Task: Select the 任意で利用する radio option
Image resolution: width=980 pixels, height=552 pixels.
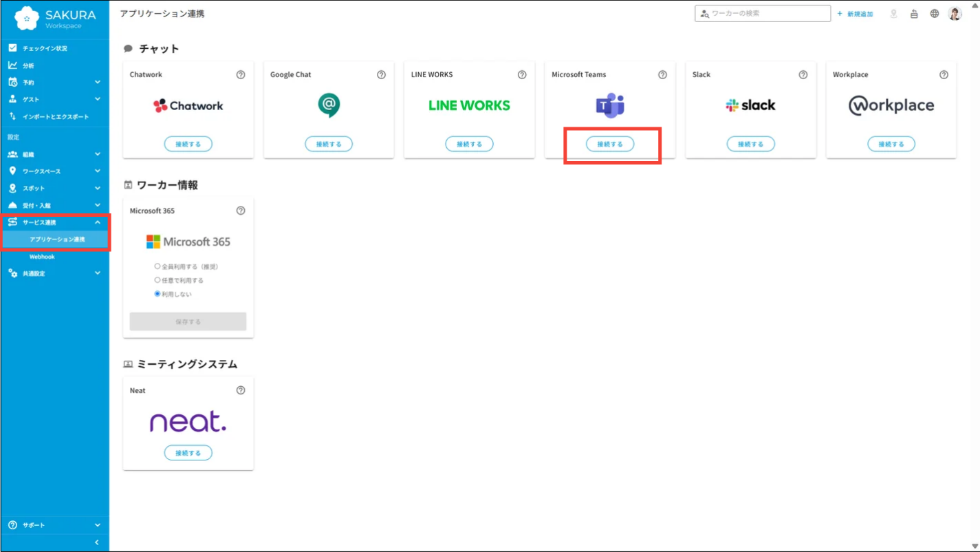Action: (x=157, y=280)
